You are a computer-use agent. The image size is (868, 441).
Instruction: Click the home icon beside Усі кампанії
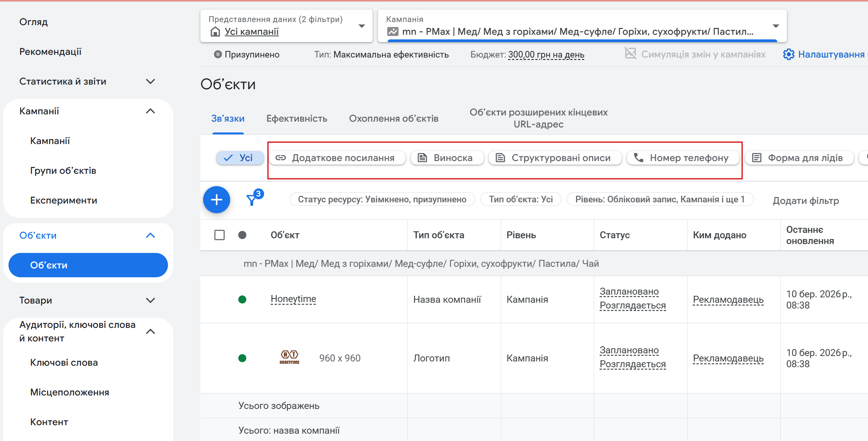[215, 32]
